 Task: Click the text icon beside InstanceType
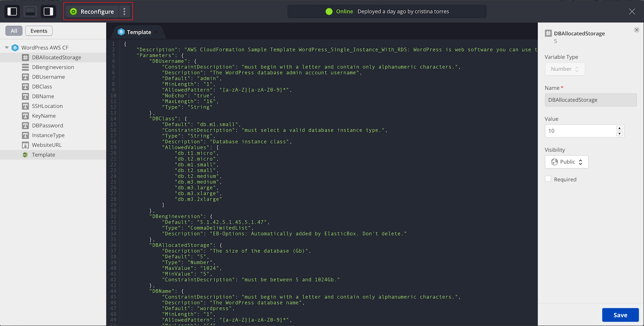tap(25, 135)
